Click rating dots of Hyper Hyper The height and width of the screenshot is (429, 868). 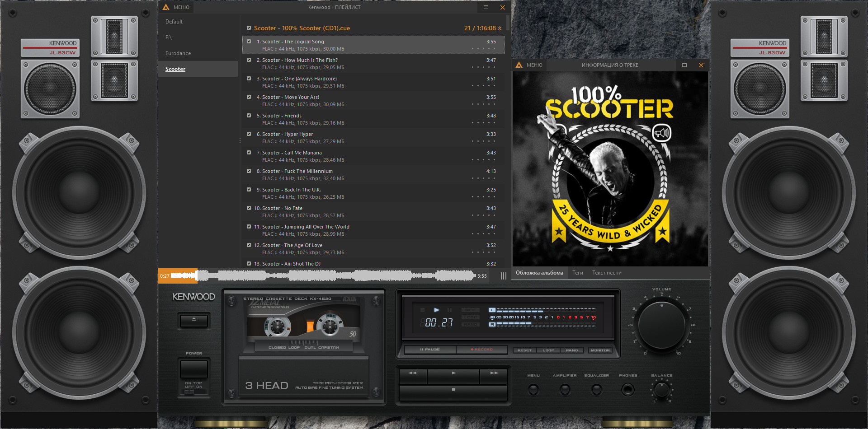(x=483, y=141)
